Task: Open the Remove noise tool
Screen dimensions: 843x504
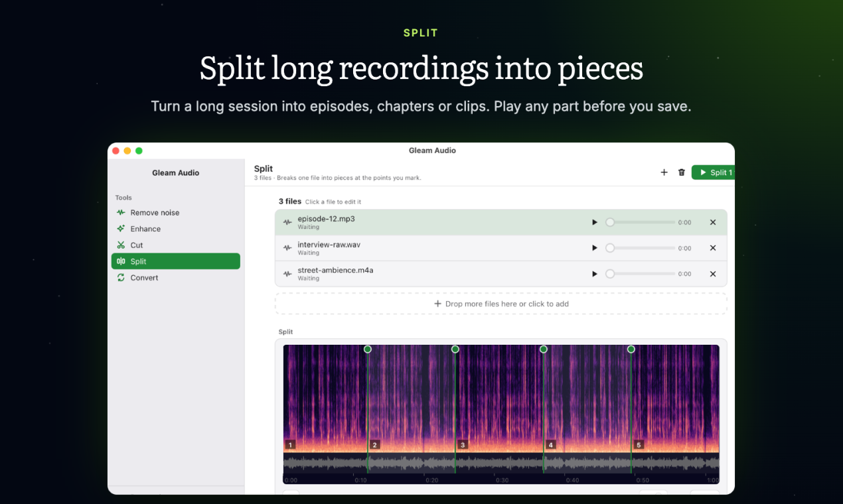Action: [x=175, y=213]
